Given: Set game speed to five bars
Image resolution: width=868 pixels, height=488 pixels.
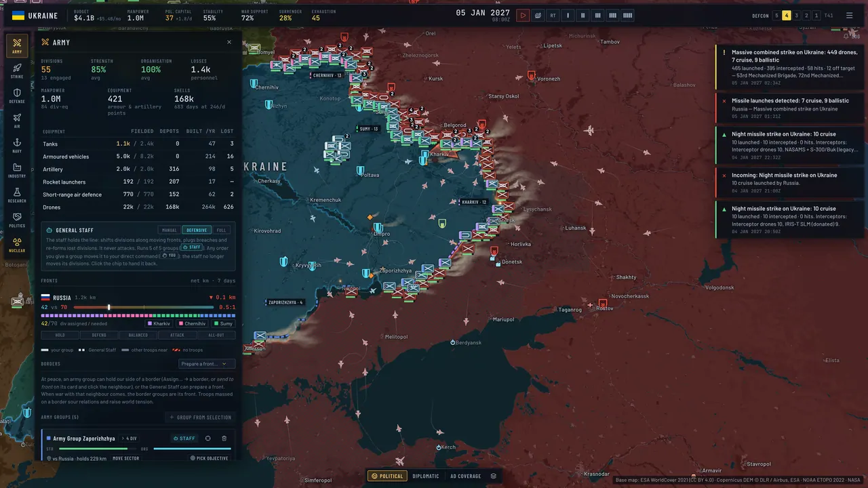Looking at the screenshot, I should 627,15.
